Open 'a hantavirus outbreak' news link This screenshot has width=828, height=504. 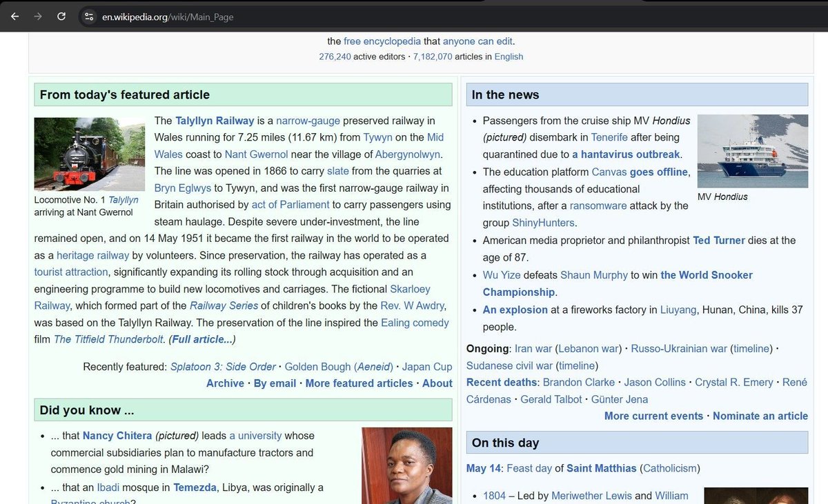pyautogui.click(x=626, y=154)
